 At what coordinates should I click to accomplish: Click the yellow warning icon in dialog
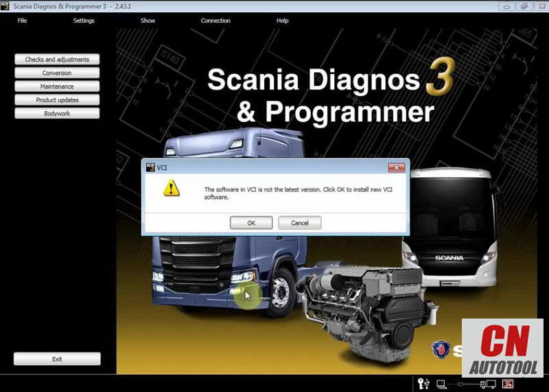tap(171, 188)
